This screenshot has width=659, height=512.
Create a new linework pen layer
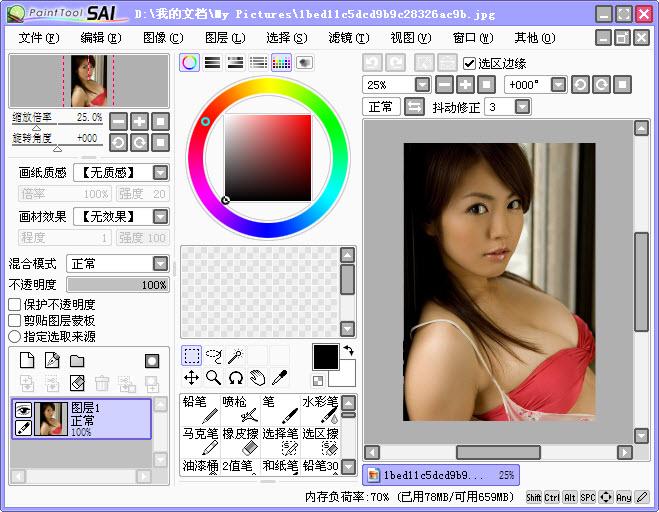pos(52,360)
